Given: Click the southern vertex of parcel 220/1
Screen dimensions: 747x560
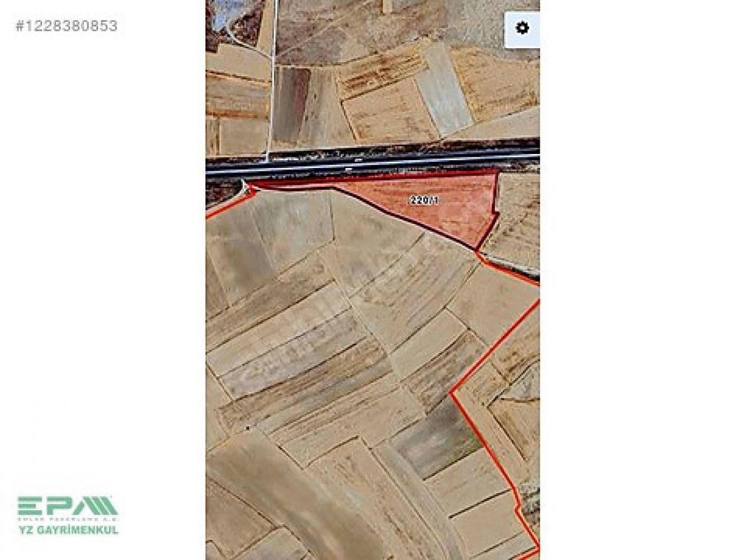Looking at the screenshot, I should (x=477, y=249).
